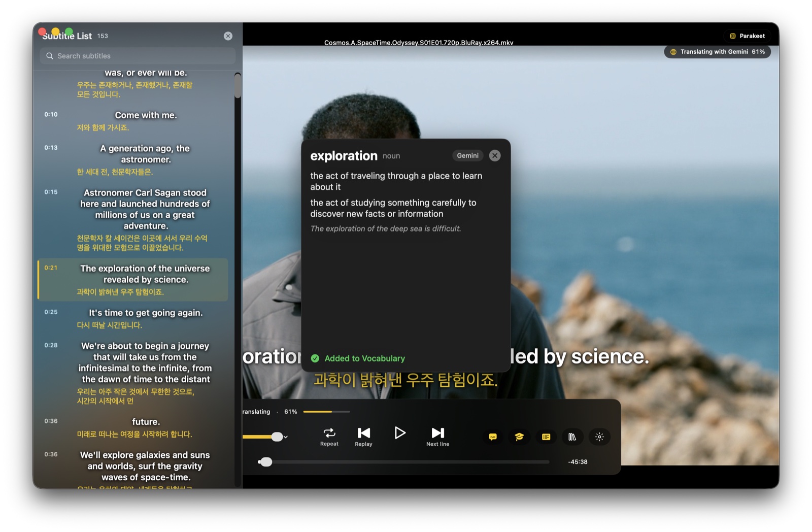Click the word 'science.' in video subtitle
The width and height of the screenshot is (812, 532).
pyautogui.click(x=610, y=356)
